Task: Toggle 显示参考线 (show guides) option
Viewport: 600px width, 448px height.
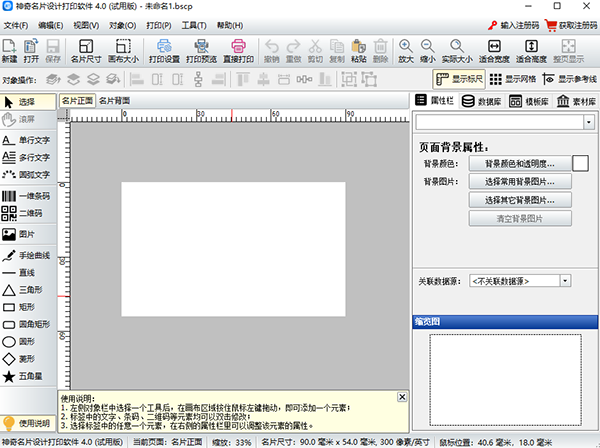Action: (568, 78)
